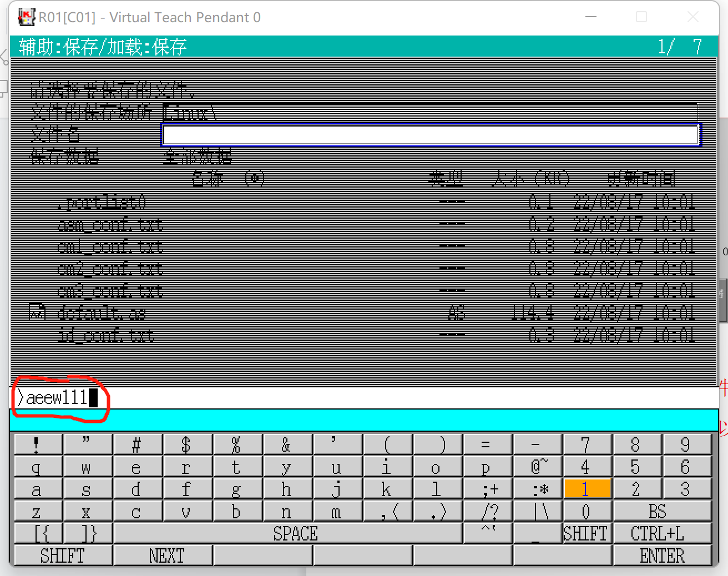Tap the @~ symbol key

pos(537,467)
